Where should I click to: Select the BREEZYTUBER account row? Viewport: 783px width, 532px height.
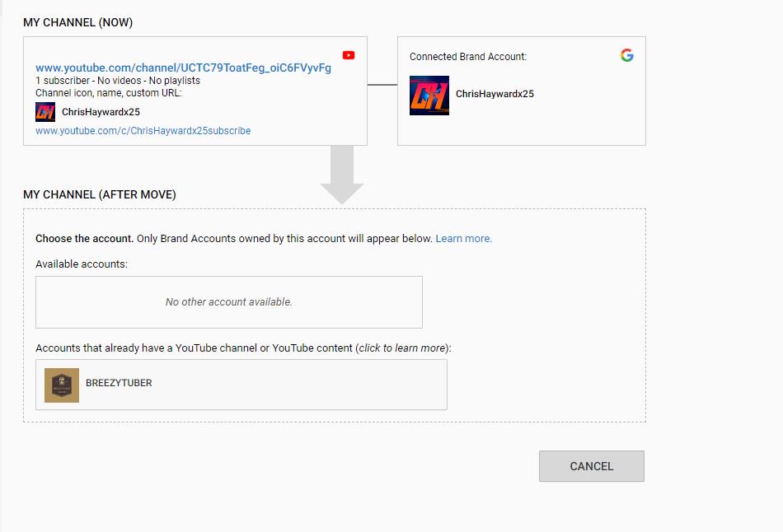point(241,385)
